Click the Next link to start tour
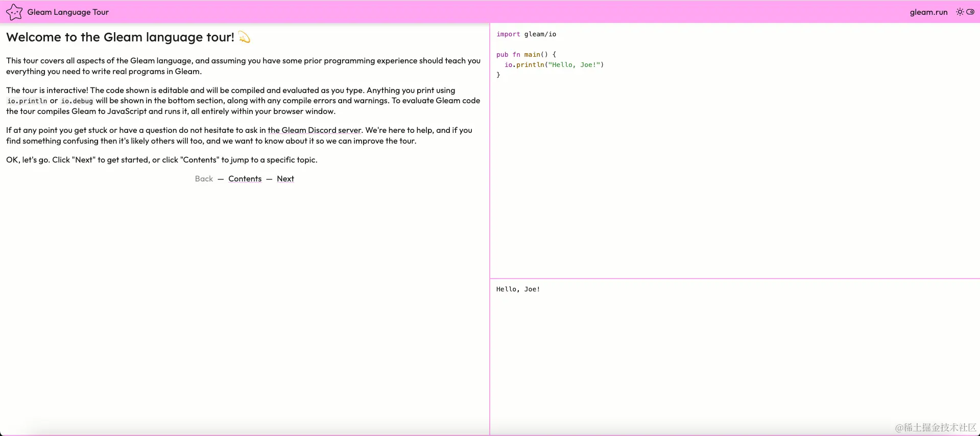 click(285, 179)
